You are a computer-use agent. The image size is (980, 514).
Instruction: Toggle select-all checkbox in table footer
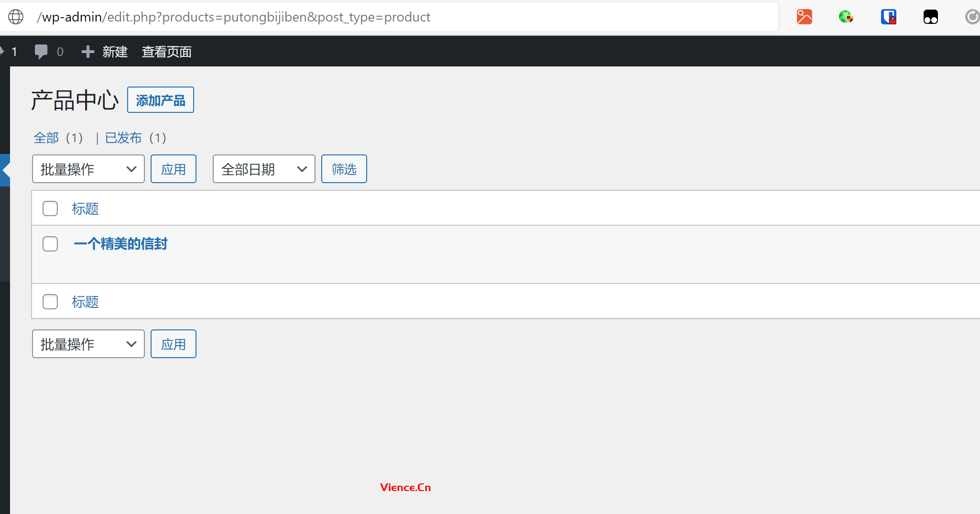pyautogui.click(x=50, y=302)
